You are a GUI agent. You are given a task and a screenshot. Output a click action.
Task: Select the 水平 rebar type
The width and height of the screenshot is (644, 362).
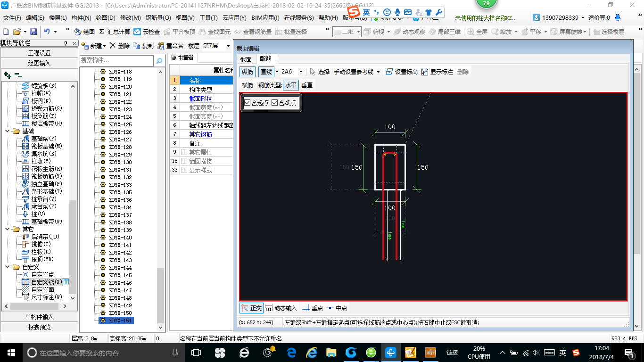coord(291,85)
